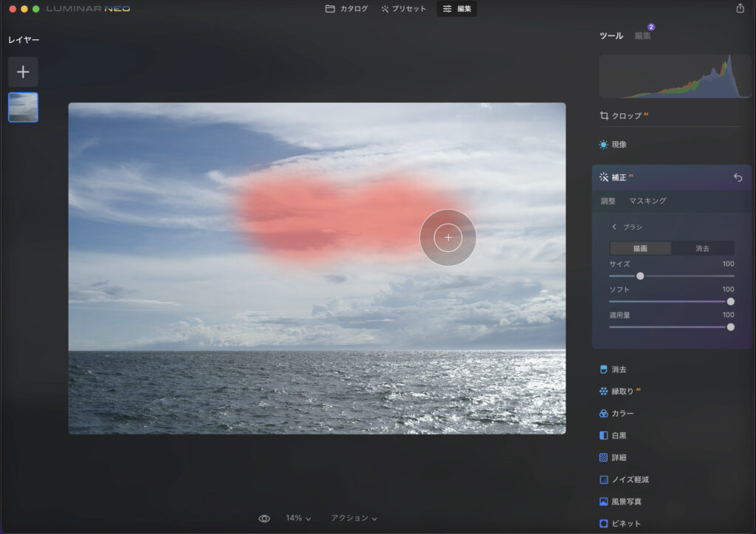Open the 消去 tool in tool list

click(619, 369)
